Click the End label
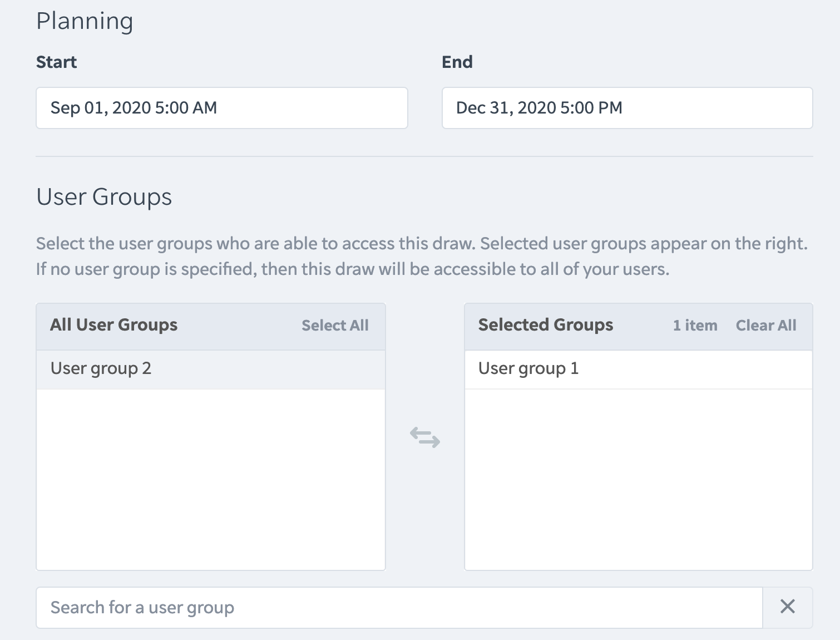The width and height of the screenshot is (840, 640). (457, 62)
